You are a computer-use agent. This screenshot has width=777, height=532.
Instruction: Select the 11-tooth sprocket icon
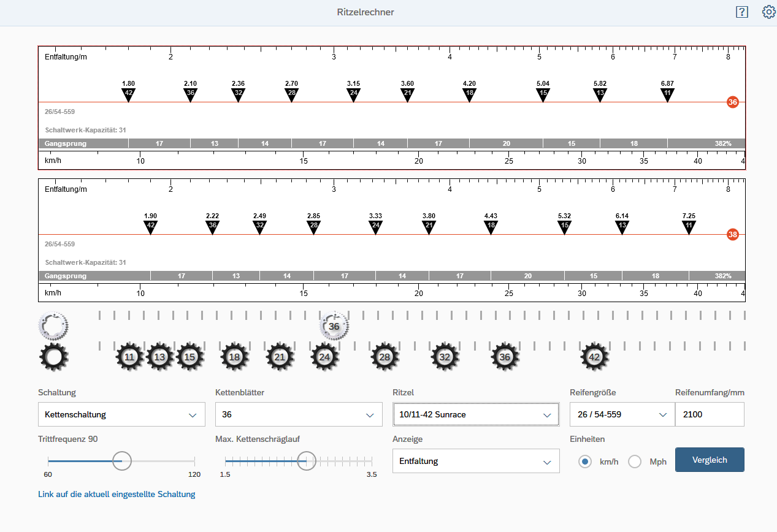point(129,357)
